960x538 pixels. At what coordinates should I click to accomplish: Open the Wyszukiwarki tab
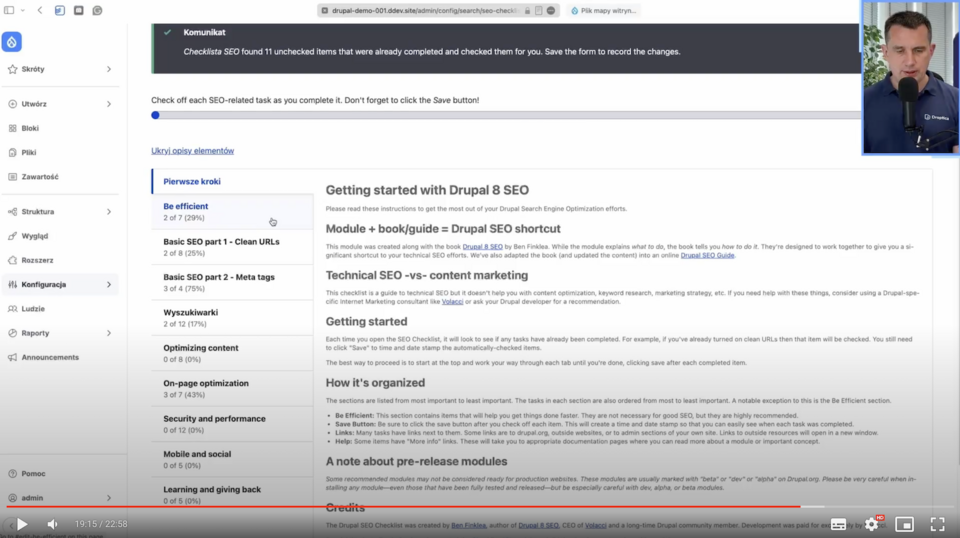[x=233, y=318]
